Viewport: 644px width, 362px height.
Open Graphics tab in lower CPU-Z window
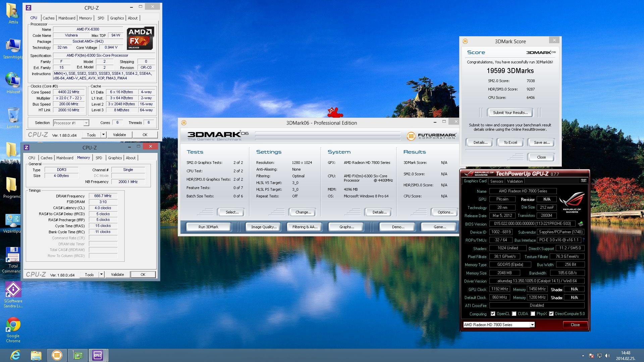pos(115,158)
